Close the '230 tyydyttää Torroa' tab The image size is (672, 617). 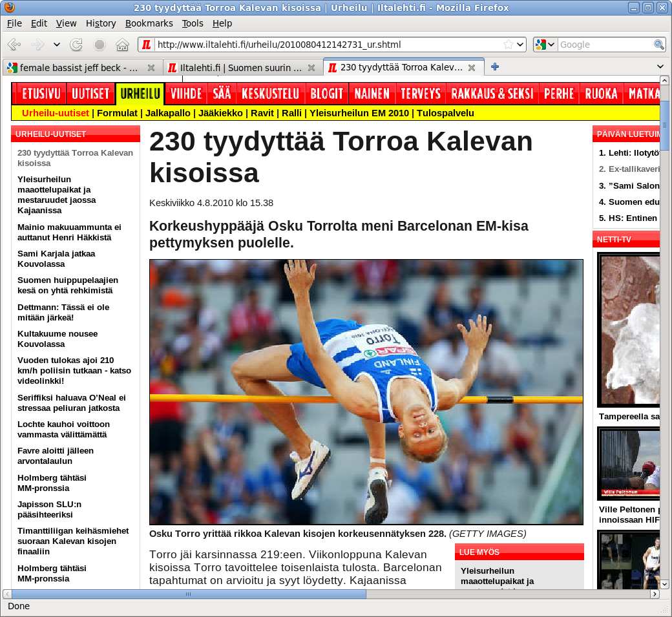coord(472,67)
